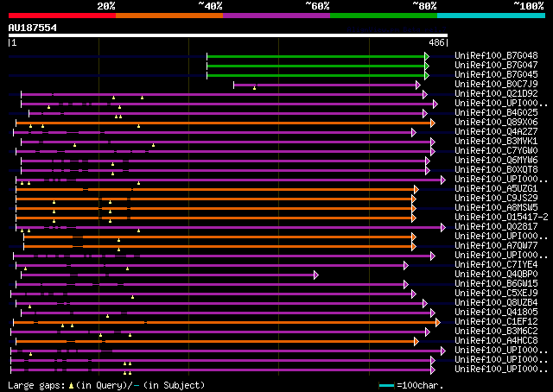Click the cyan 100char scale bar in legend
The height and width of the screenshot is (392, 553).
pos(386,385)
